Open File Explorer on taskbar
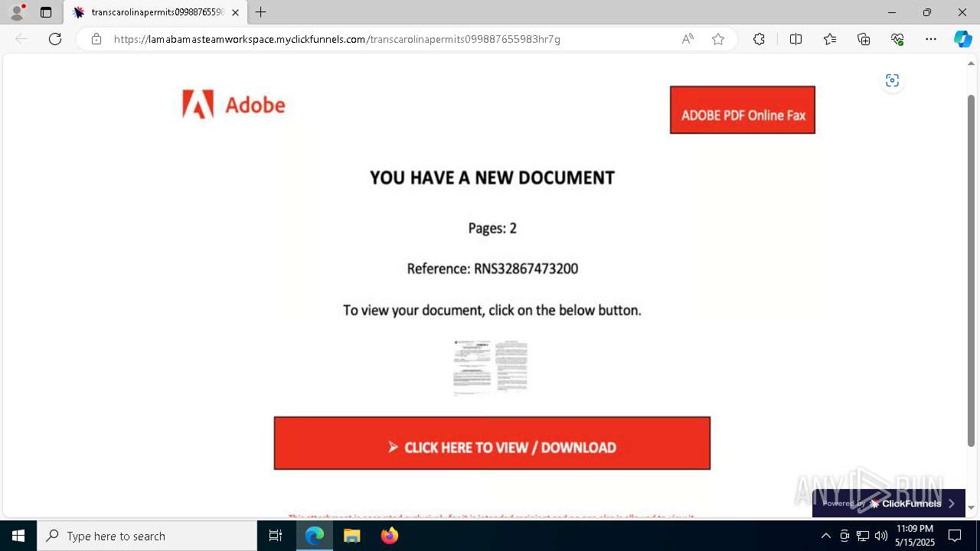 [x=351, y=536]
